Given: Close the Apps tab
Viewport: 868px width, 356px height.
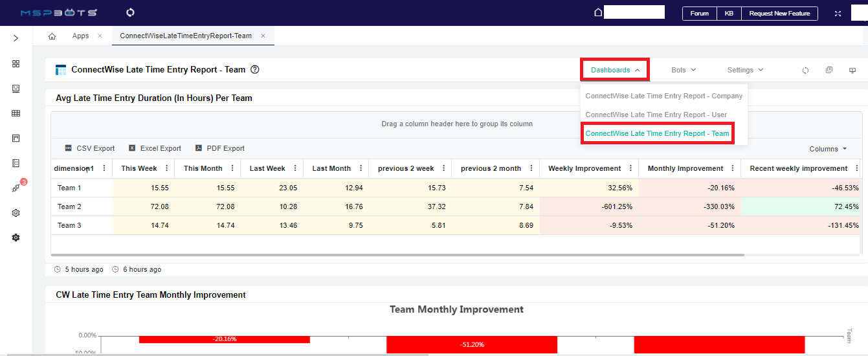Looking at the screenshot, I should (100, 36).
